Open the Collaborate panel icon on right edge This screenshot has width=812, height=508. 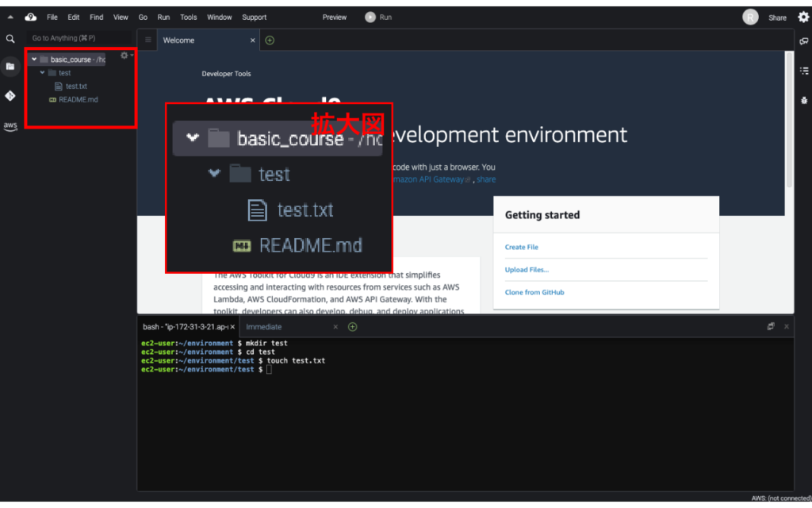tap(804, 41)
